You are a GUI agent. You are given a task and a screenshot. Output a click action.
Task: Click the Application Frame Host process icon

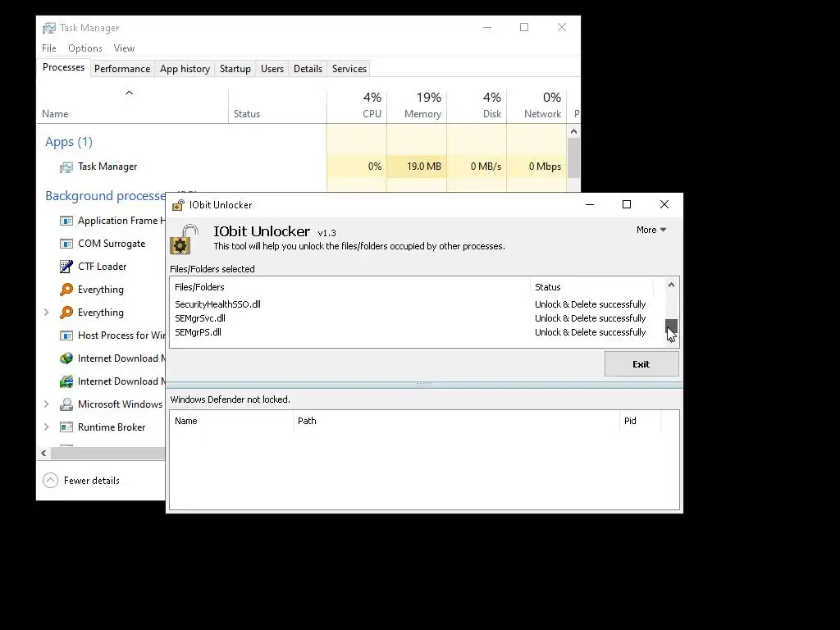tap(66, 221)
